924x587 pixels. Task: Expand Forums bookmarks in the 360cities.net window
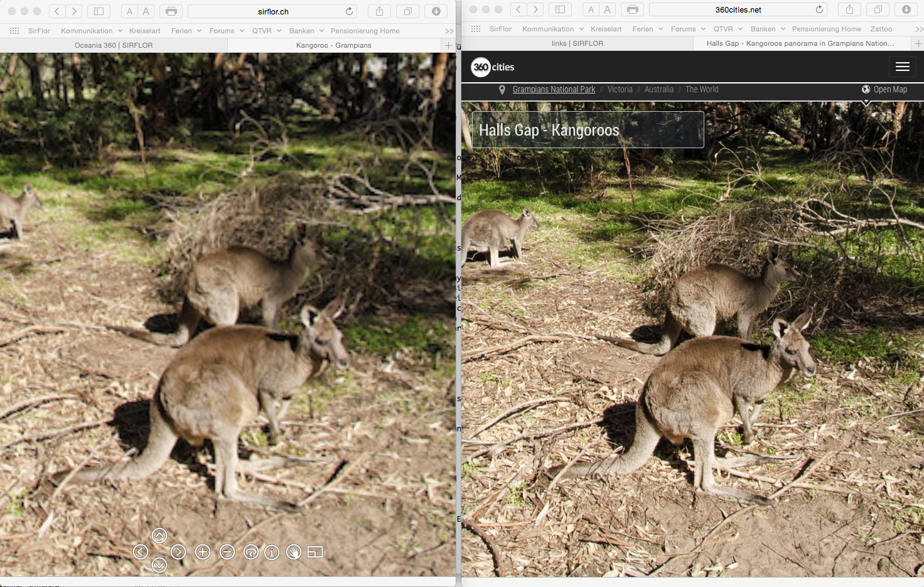[x=688, y=29]
